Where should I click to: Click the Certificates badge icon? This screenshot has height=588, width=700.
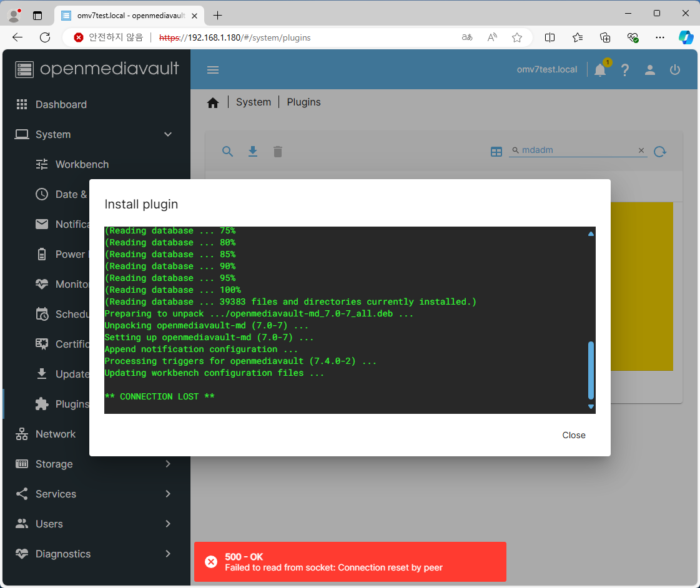coord(41,344)
